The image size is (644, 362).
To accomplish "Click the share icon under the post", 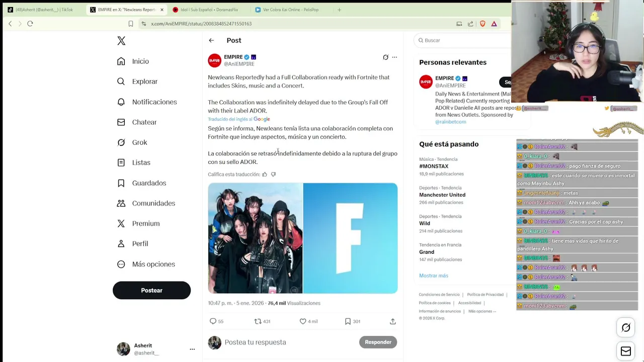I will 393,321.
